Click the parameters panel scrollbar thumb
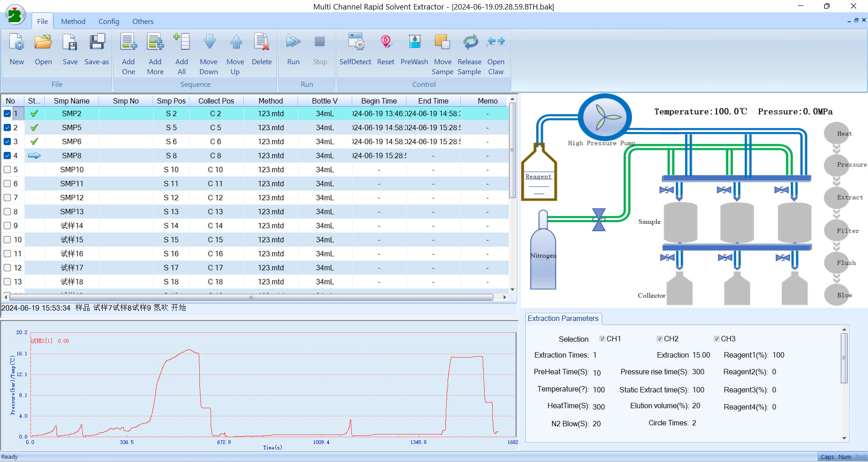 (x=844, y=358)
